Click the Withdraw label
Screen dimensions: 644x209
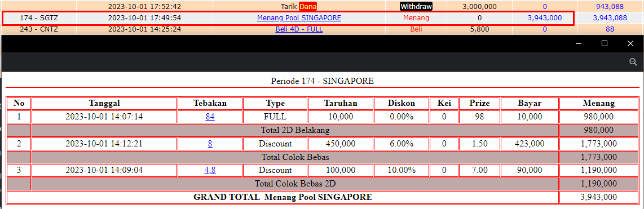416,7
